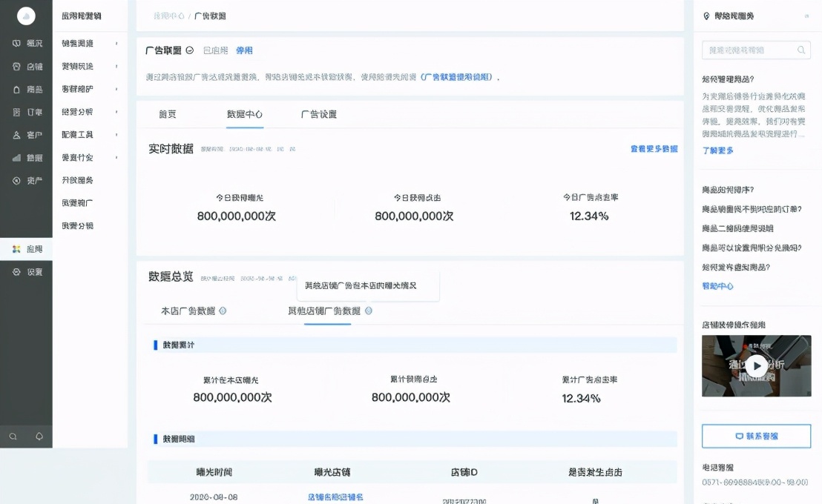
Task: Open 商品 products section in sidebar
Action: (x=27, y=90)
